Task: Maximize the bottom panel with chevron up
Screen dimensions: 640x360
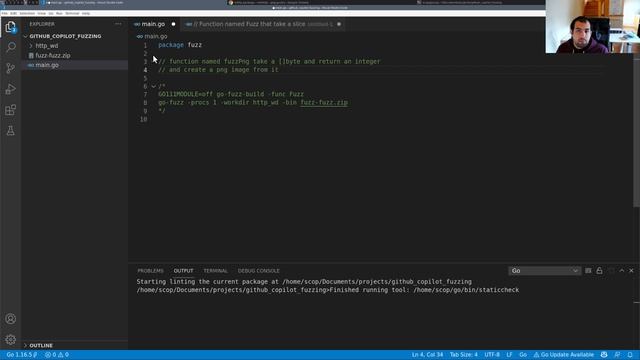Action: (x=622, y=271)
